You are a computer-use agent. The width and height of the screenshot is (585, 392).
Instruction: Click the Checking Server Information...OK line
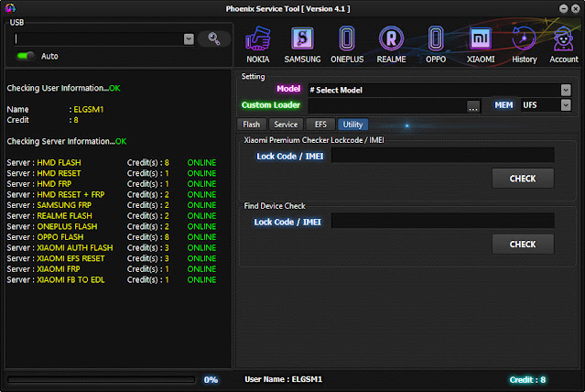coord(67,141)
